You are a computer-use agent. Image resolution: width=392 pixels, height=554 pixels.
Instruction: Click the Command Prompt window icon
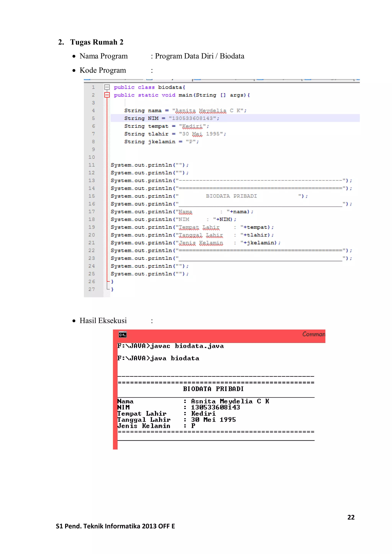tap(123, 335)
